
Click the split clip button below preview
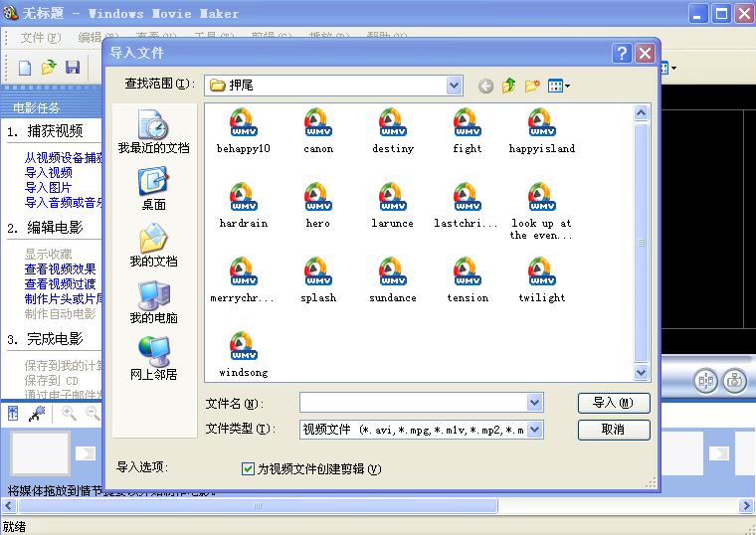(706, 381)
